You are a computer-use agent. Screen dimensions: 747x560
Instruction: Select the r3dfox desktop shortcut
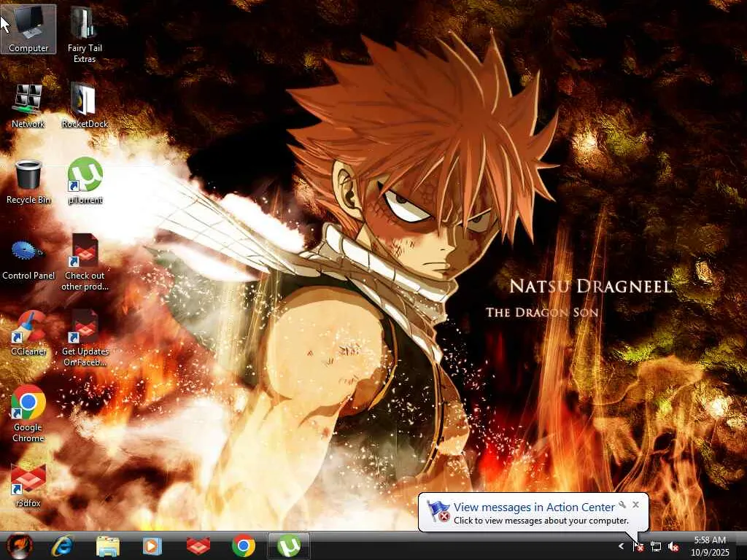(28, 484)
